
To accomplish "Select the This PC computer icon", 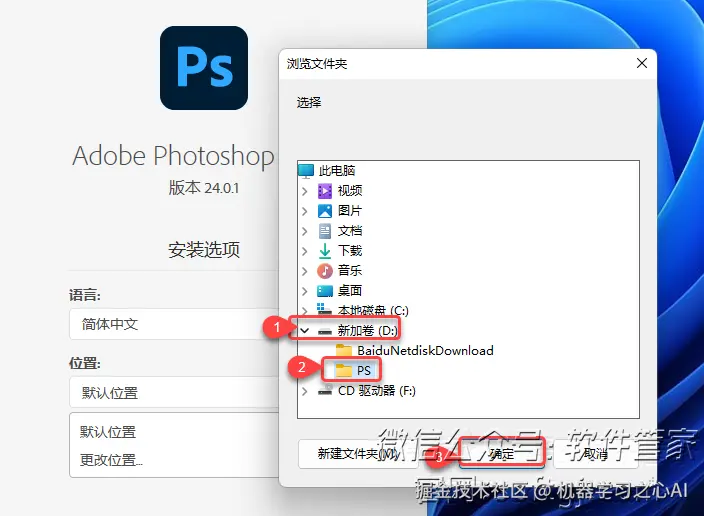I will point(306,171).
